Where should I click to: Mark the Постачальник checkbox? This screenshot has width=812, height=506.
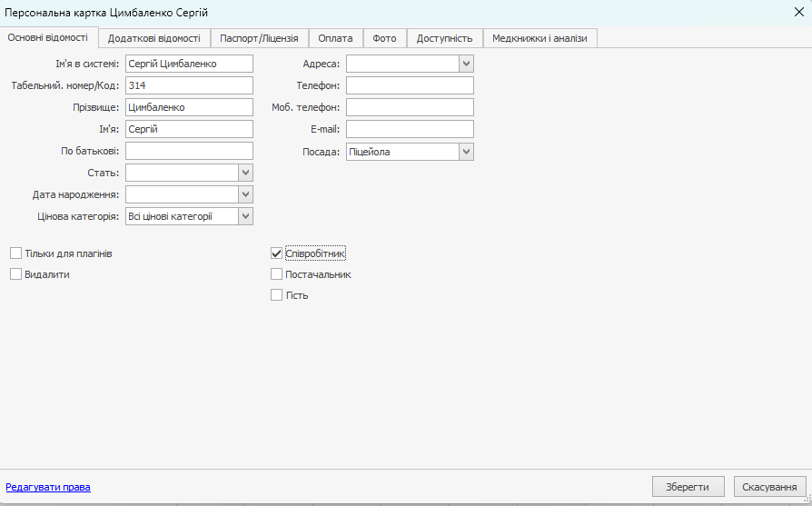pyautogui.click(x=277, y=273)
